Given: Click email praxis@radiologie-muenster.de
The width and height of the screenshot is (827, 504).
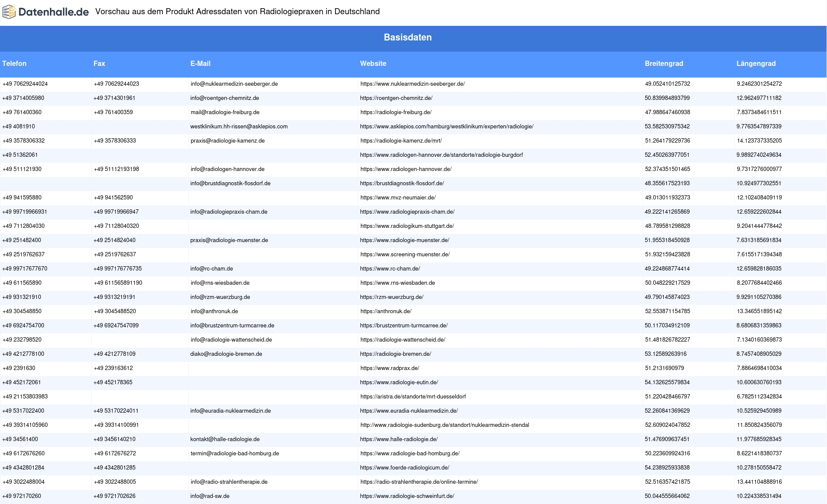Looking at the screenshot, I should 229,240.
